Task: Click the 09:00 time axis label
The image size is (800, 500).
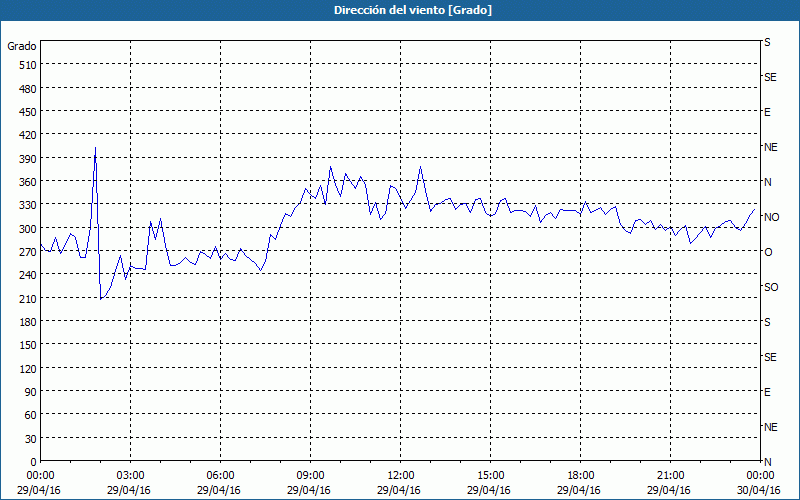Action: [310, 476]
